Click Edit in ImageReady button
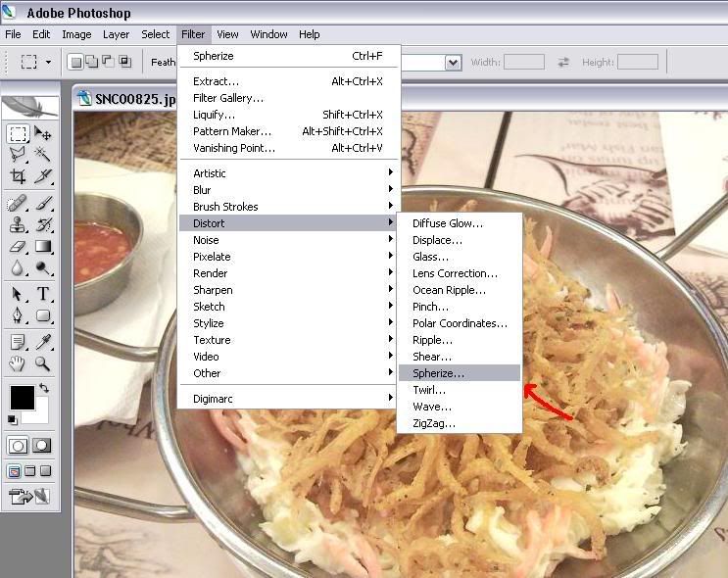The image size is (728, 578). point(28,497)
